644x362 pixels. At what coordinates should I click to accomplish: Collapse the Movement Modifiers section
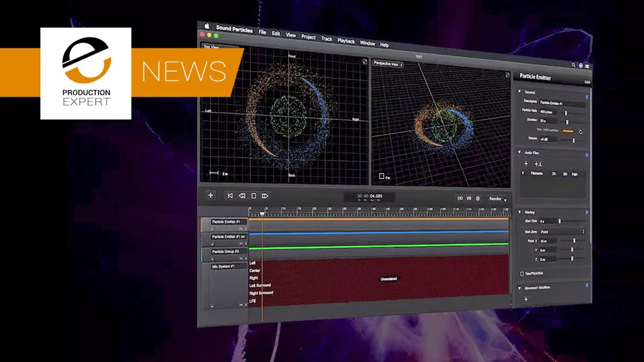point(519,288)
